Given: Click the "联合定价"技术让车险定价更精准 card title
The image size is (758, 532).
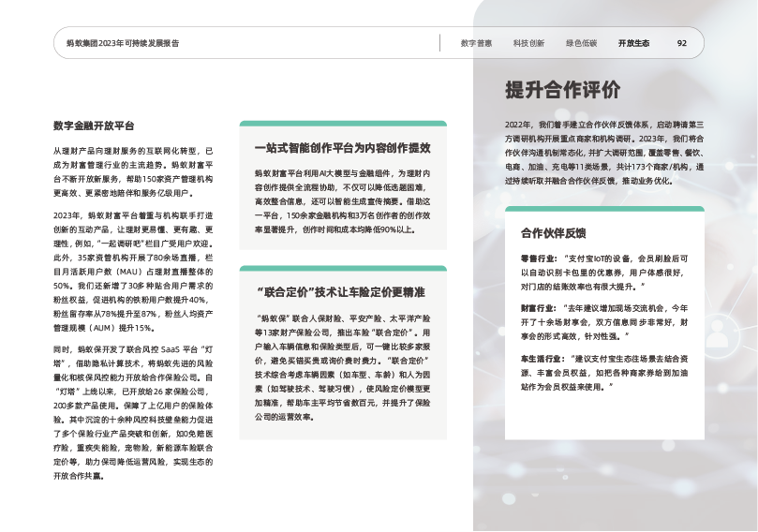Looking at the screenshot, I should click(343, 291).
